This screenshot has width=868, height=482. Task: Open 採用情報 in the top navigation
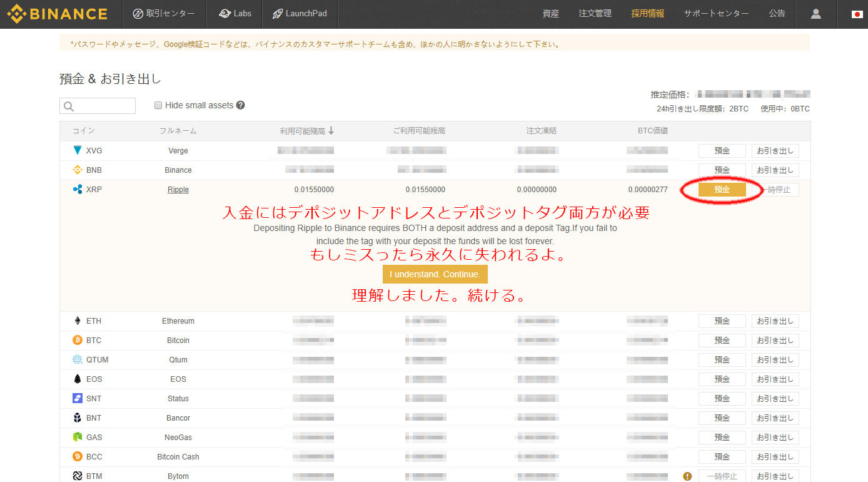648,14
